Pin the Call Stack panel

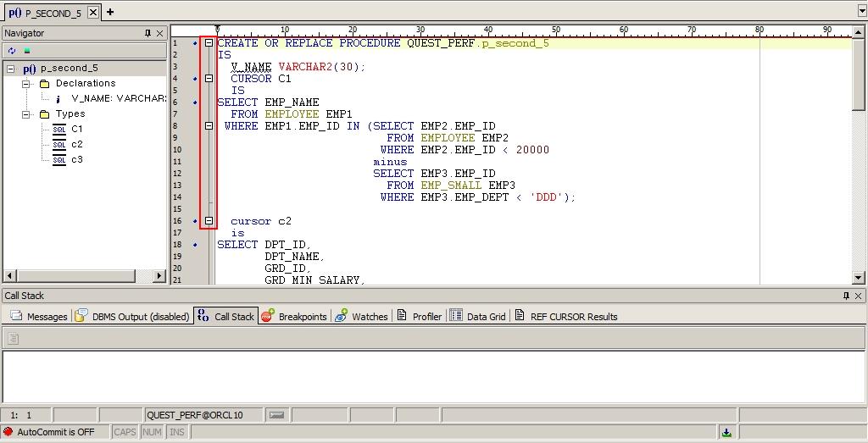tap(846, 296)
